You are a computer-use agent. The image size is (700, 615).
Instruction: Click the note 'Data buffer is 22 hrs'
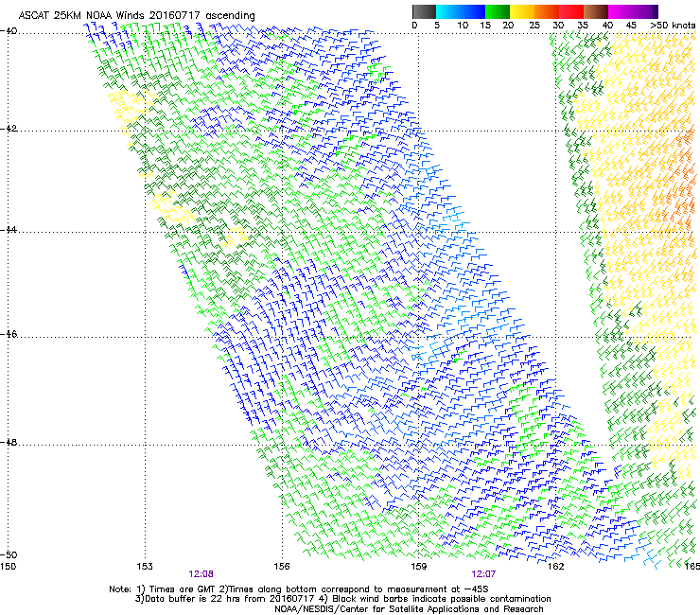click(192, 599)
